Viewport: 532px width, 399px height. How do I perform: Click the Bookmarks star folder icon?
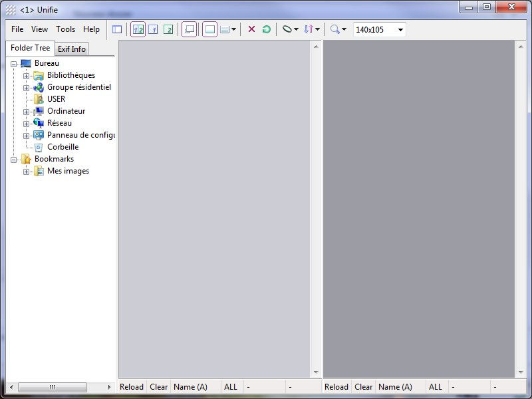26,159
